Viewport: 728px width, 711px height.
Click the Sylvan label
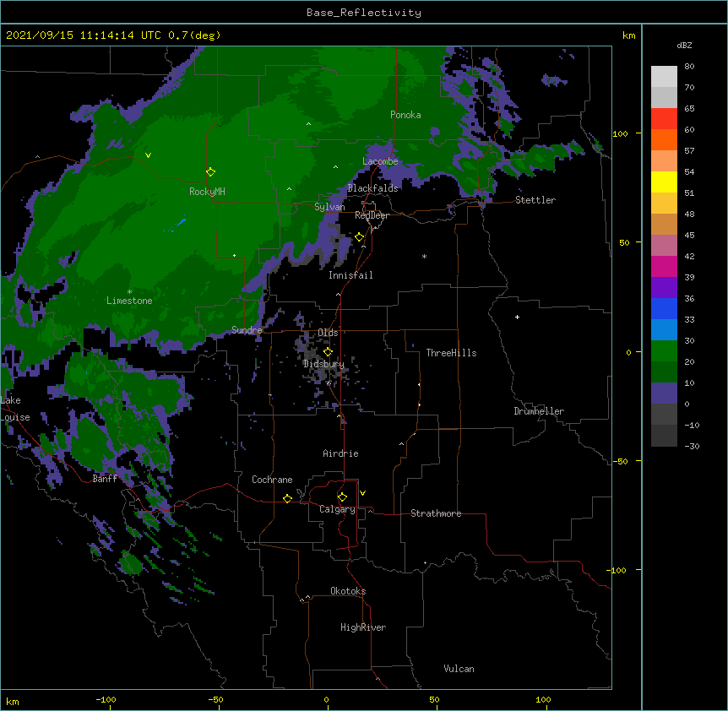[x=329, y=207]
